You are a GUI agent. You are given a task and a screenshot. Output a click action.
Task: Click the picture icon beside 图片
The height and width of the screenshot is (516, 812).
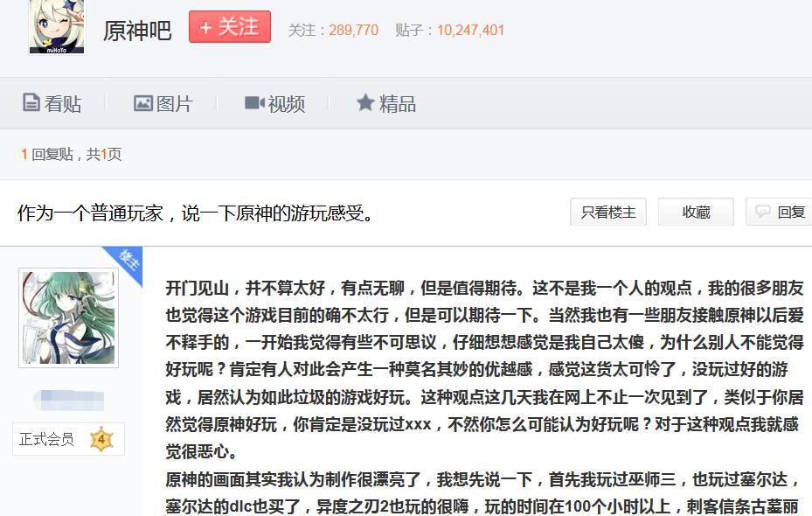[143, 103]
